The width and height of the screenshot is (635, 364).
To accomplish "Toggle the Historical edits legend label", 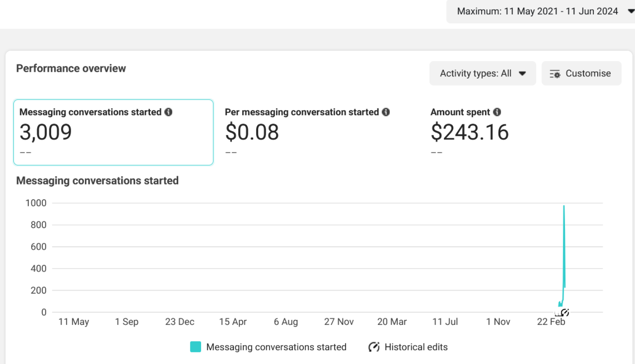I will (416, 347).
